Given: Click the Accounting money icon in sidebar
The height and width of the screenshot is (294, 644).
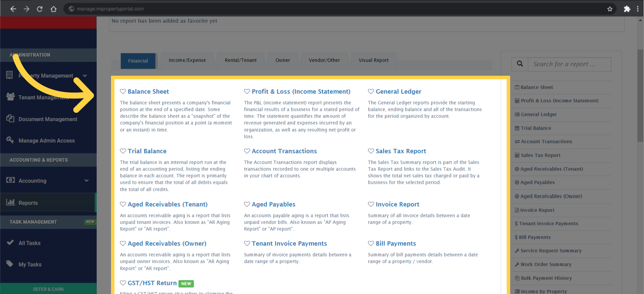Looking at the screenshot, I should click(10, 180).
